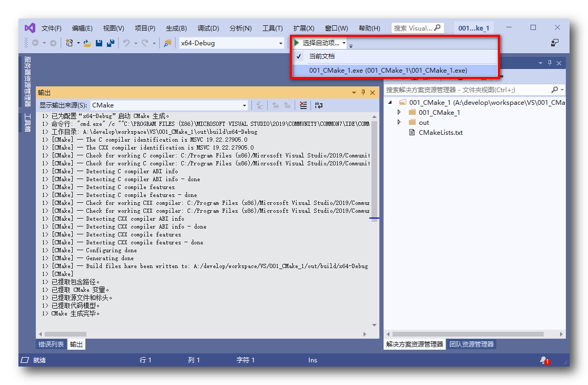Click the Visual Studio logo icon
Image resolution: width=588 pixels, height=385 pixels.
[30, 28]
